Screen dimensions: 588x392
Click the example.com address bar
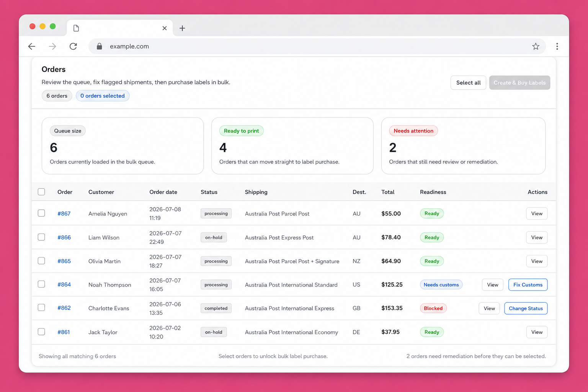[317, 46]
